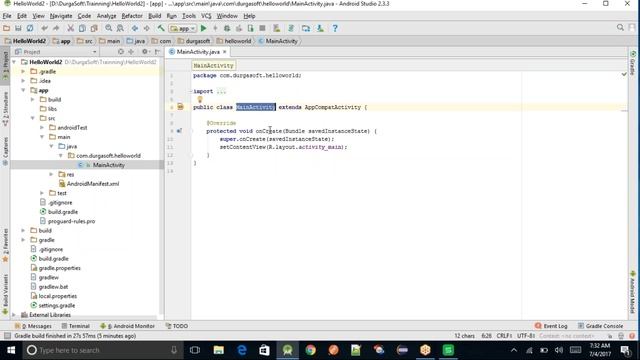
Task: Open the Android Monitor tool window
Action: 127,326
